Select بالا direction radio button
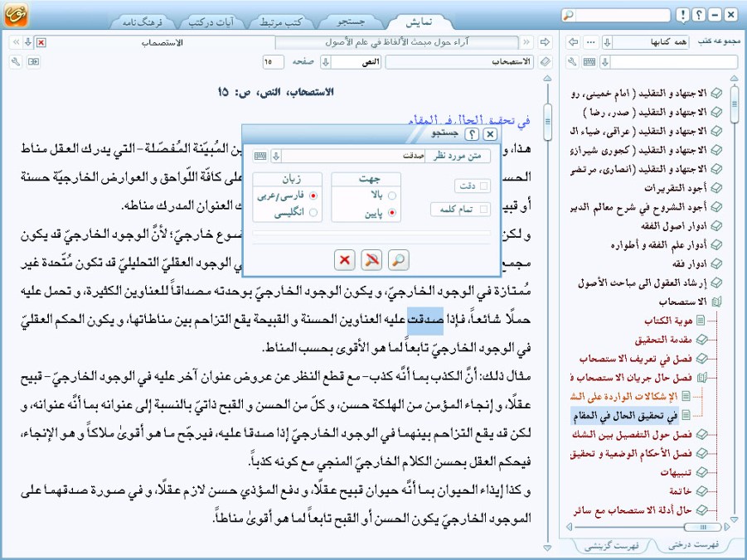 click(x=392, y=196)
